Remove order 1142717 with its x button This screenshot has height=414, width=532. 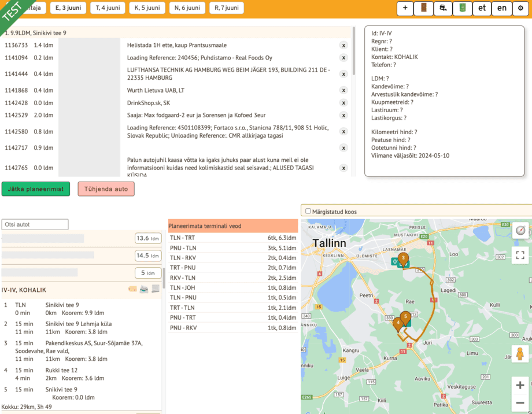coord(343,148)
